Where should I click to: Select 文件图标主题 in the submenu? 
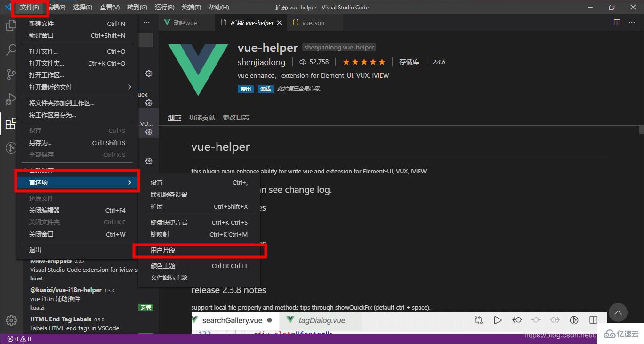click(x=199, y=278)
